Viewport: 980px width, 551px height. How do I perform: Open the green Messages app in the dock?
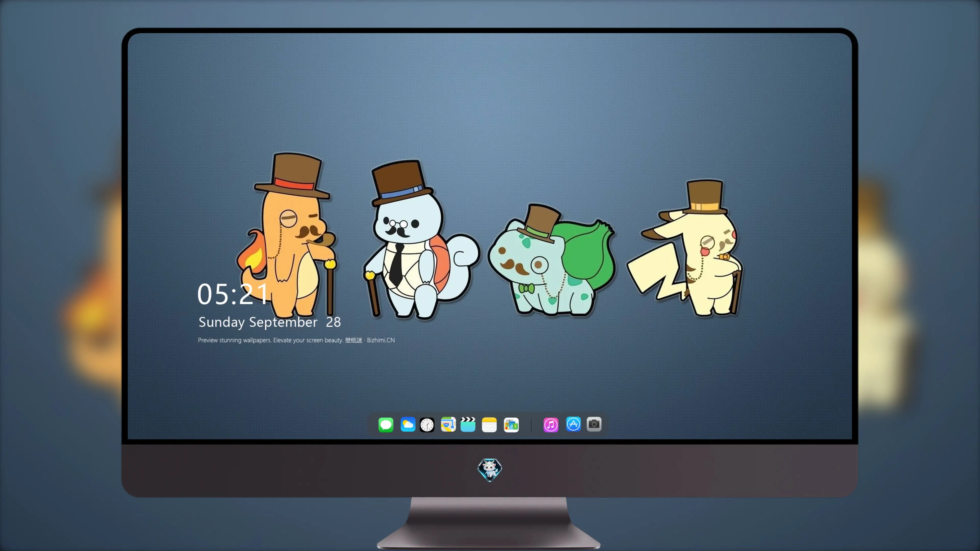point(386,424)
